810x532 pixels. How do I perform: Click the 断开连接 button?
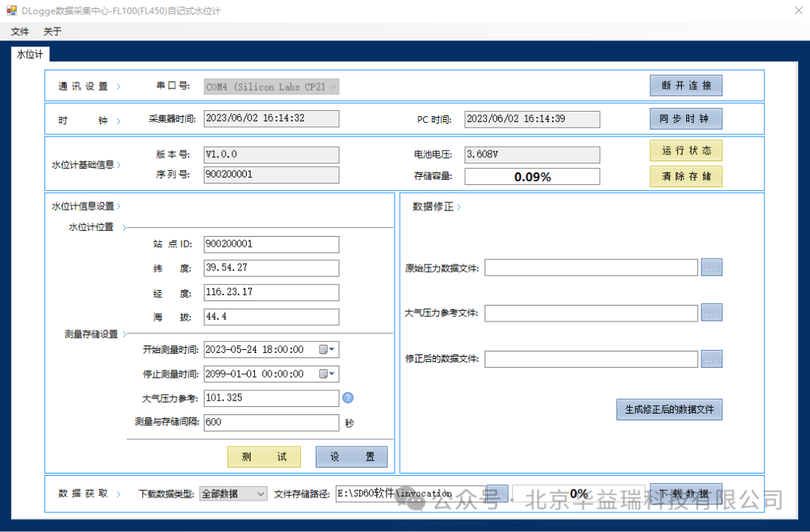click(x=685, y=85)
